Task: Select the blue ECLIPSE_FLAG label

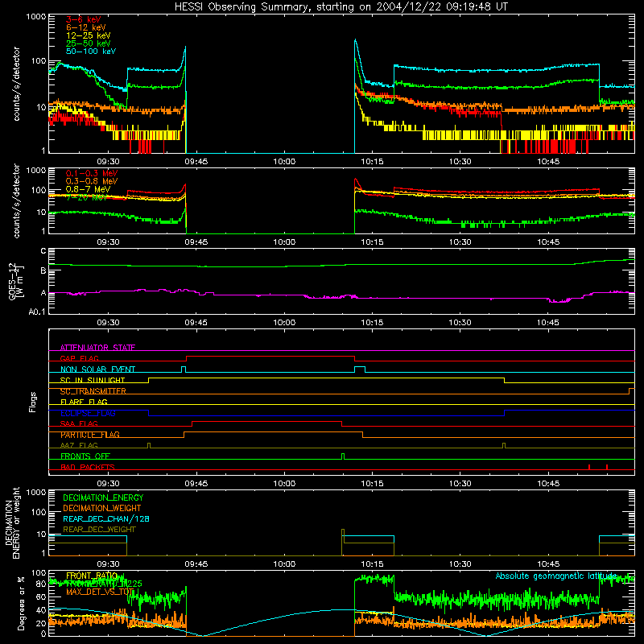Action: (x=88, y=413)
